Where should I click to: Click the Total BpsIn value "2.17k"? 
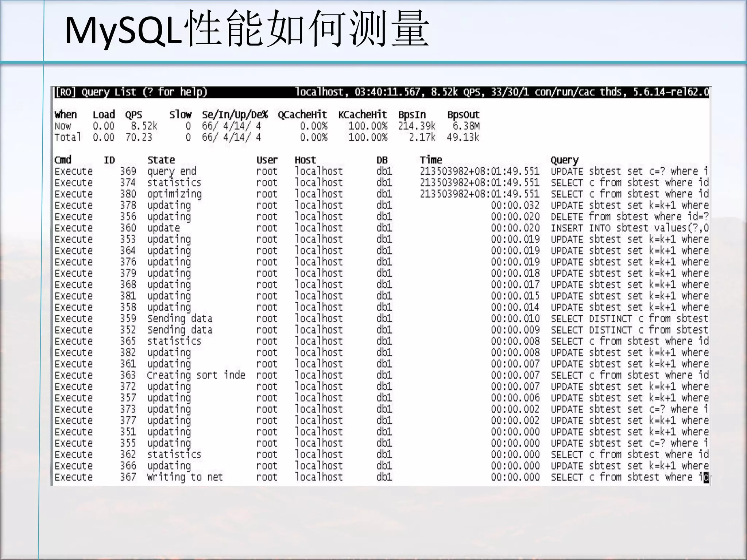(x=422, y=137)
